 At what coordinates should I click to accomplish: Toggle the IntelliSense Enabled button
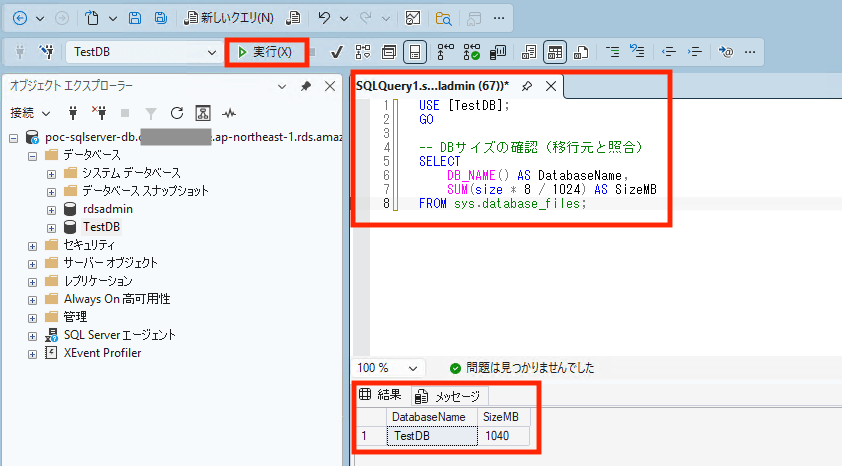(415, 52)
